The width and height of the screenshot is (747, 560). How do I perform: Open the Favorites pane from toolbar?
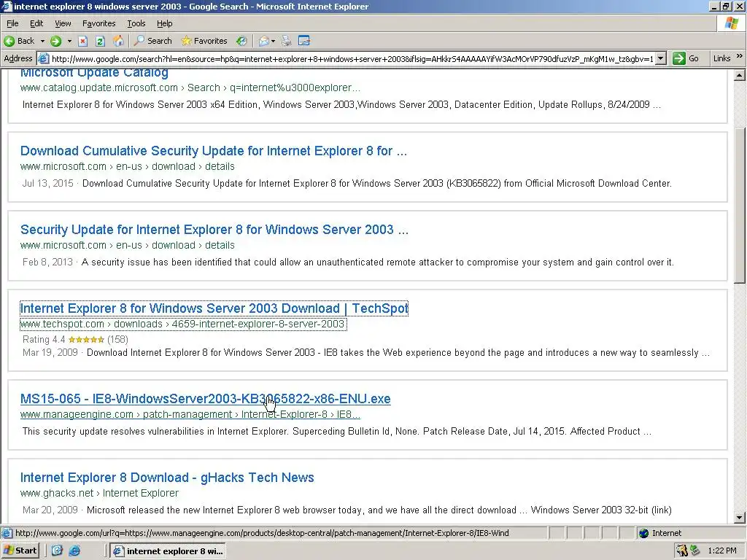pos(204,41)
